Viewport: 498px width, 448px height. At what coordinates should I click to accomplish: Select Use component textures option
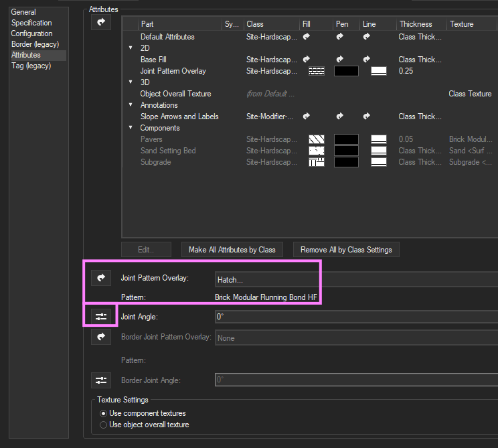103,413
